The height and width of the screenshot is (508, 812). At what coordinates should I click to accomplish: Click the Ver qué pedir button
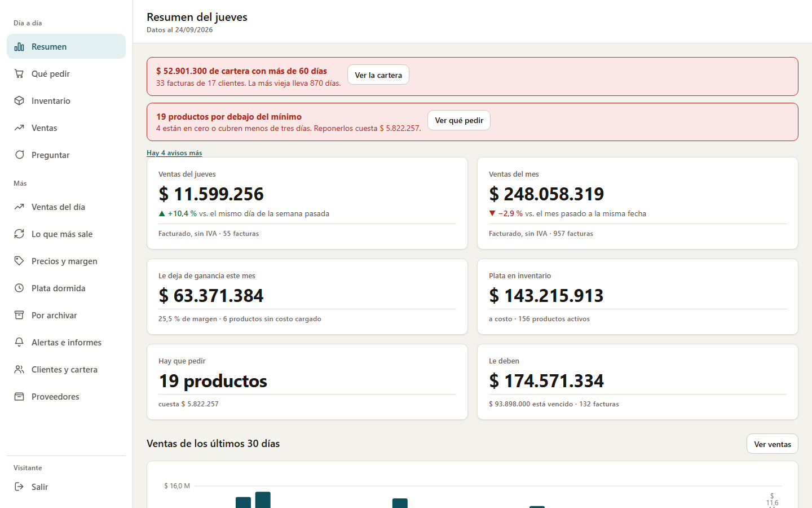459,120
